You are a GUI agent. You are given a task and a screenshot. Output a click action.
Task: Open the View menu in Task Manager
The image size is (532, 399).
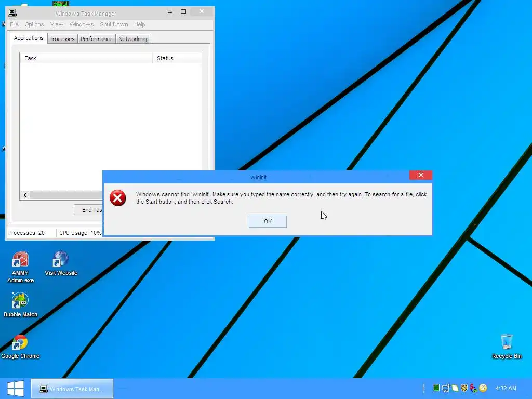click(57, 24)
